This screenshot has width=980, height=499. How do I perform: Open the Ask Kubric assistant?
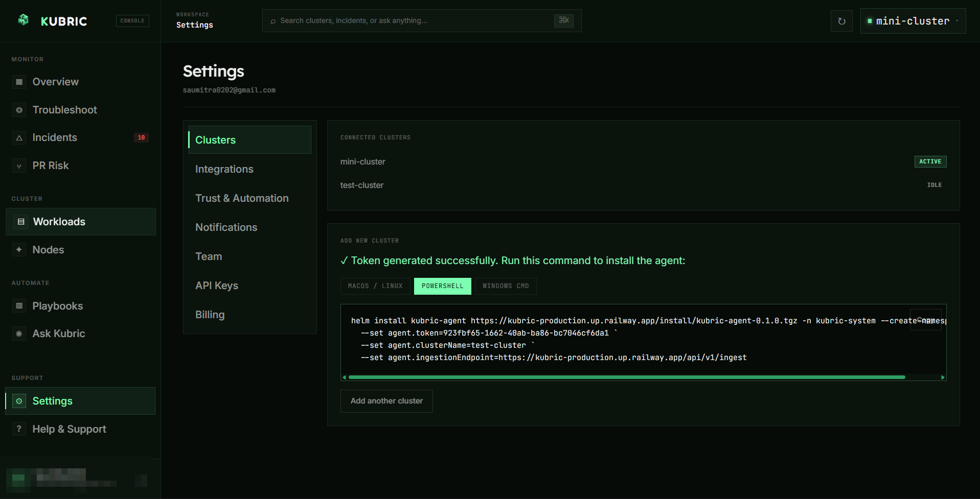tap(81, 334)
